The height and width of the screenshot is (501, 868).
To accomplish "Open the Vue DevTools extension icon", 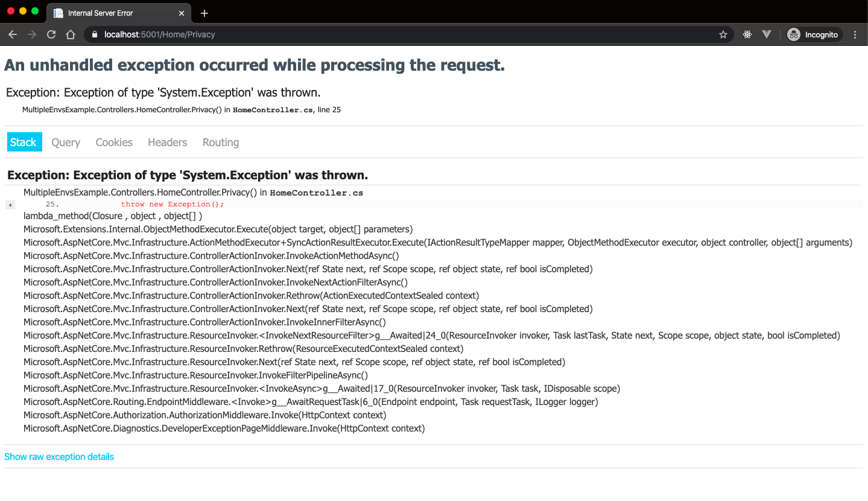I will (767, 34).
